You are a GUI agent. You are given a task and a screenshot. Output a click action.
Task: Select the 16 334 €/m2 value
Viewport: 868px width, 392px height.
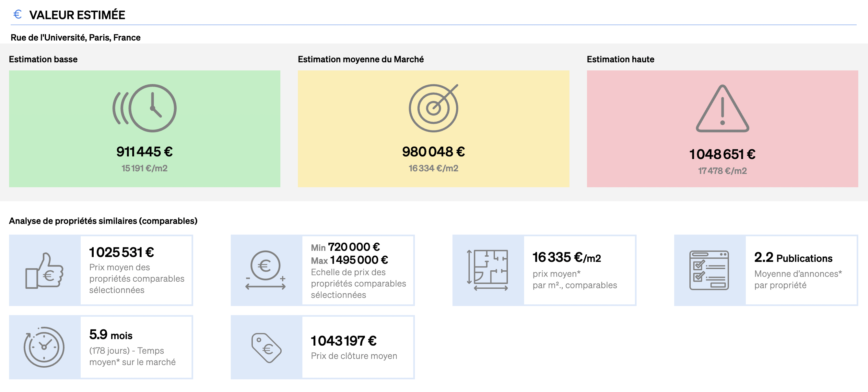coord(433,168)
